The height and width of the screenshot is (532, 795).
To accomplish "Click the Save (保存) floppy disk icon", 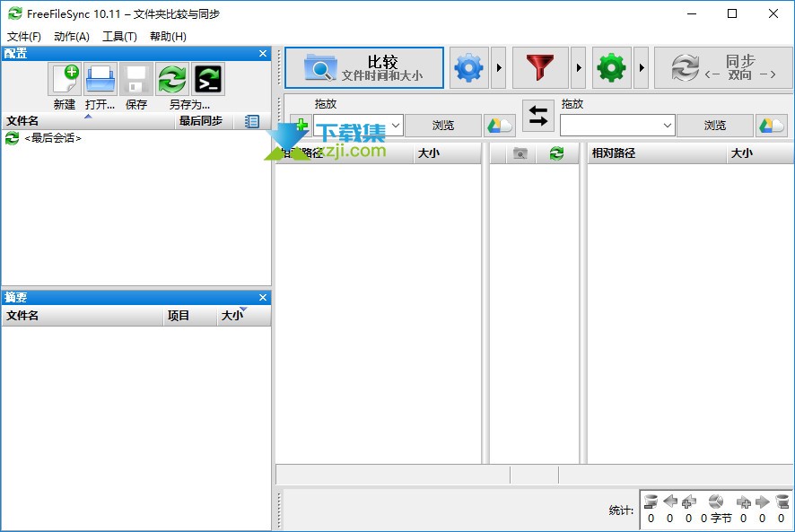I will tap(135, 79).
